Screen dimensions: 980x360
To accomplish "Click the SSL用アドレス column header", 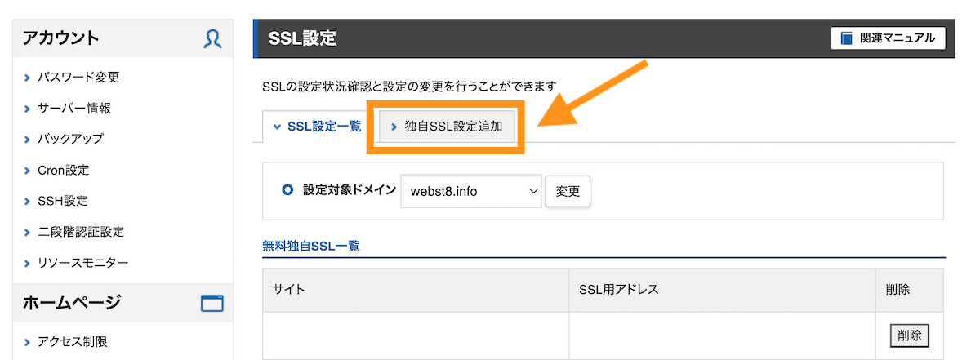I will pyautogui.click(x=618, y=290).
